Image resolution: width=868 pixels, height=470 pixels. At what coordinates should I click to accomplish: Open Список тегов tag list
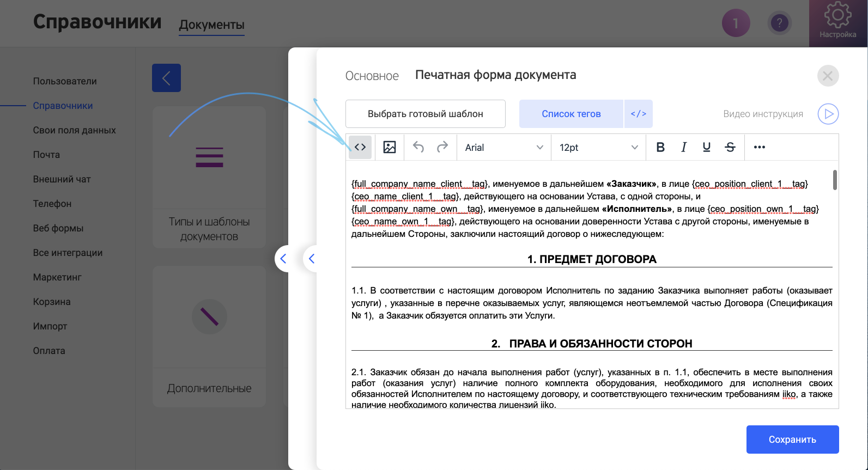point(571,114)
